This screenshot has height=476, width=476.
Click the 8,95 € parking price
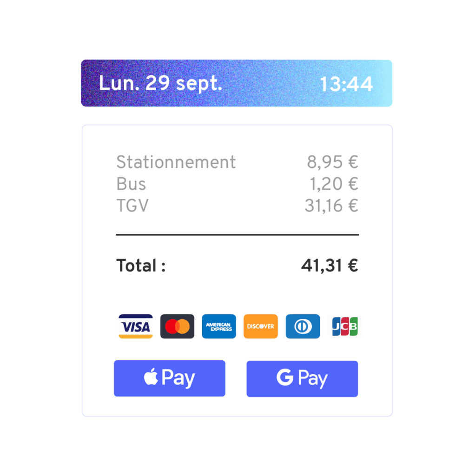(x=332, y=162)
